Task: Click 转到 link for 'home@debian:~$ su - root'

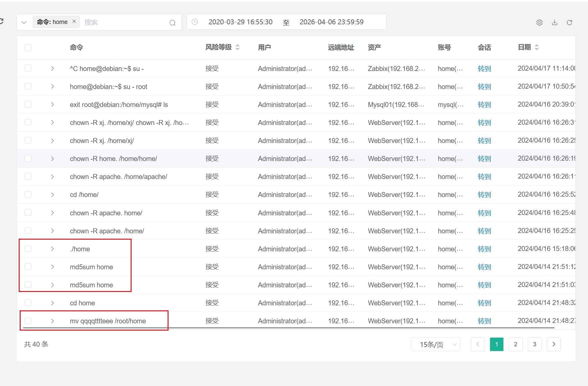Action: pyautogui.click(x=484, y=87)
